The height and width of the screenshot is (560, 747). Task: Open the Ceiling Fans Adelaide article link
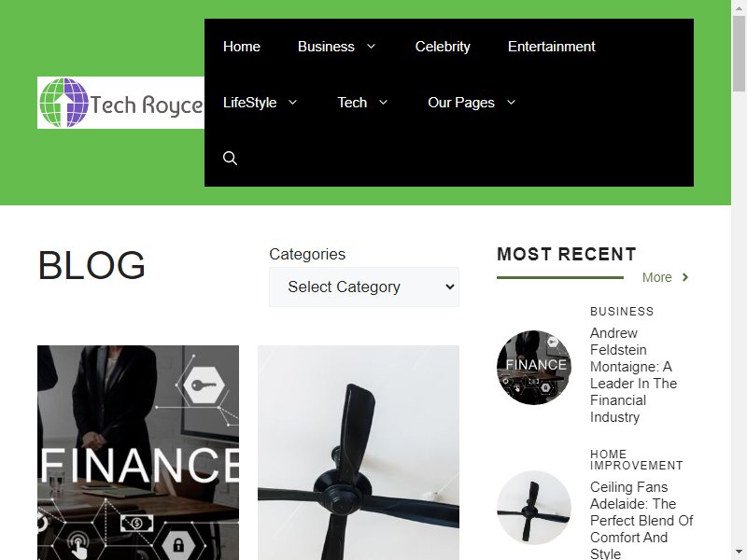[641, 520]
